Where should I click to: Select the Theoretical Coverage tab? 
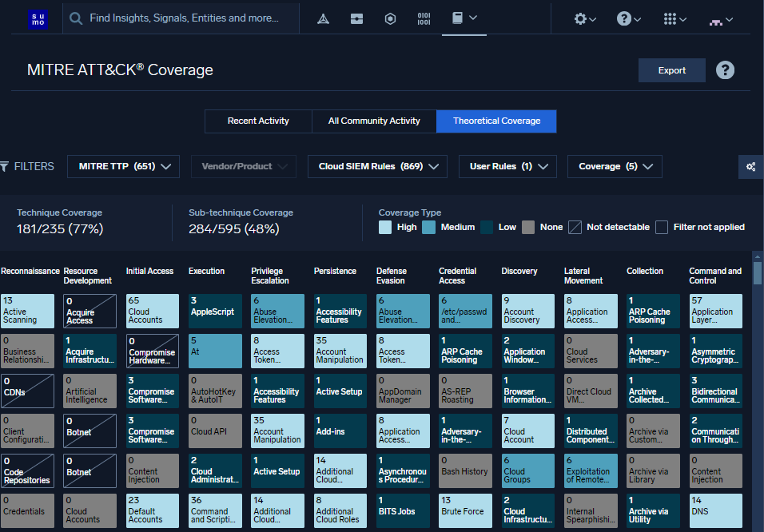(x=496, y=121)
